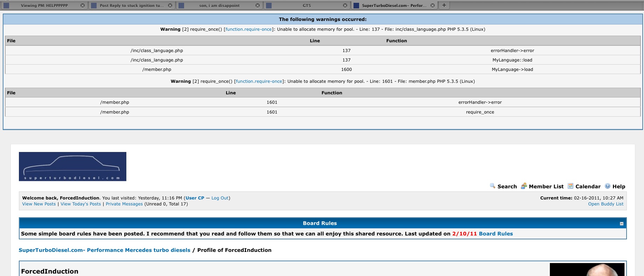The width and height of the screenshot is (644, 276).
Task: Open the Member List link
Action: 546,187
